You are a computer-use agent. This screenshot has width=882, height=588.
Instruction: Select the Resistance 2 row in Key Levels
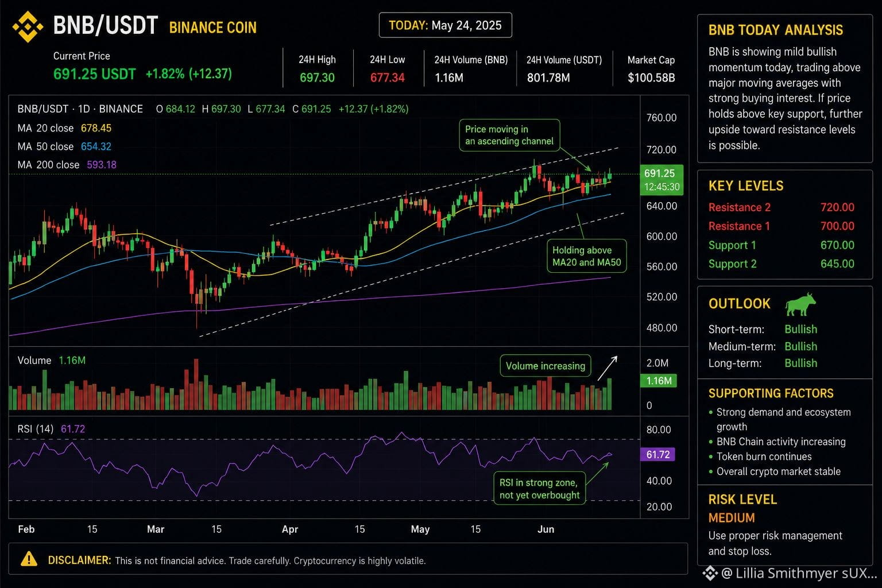tap(782, 207)
